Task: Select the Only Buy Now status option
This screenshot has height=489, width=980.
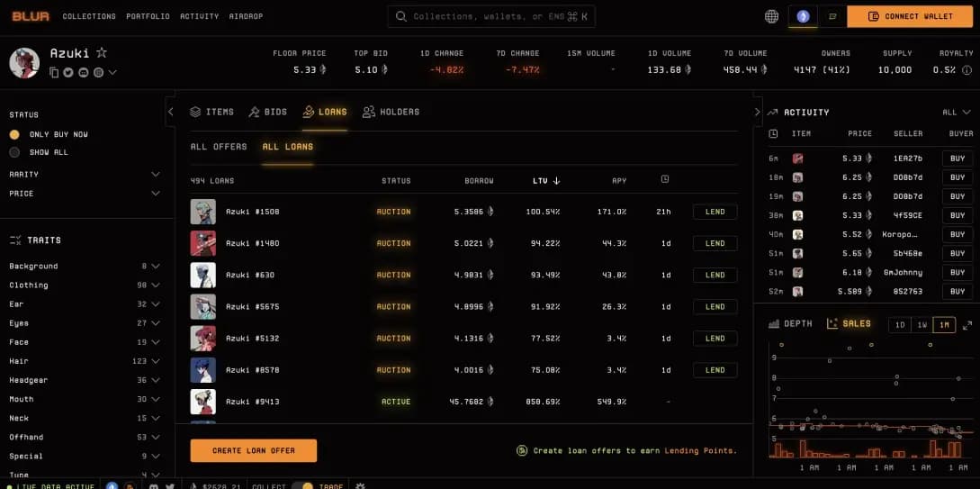Action: coord(49,134)
